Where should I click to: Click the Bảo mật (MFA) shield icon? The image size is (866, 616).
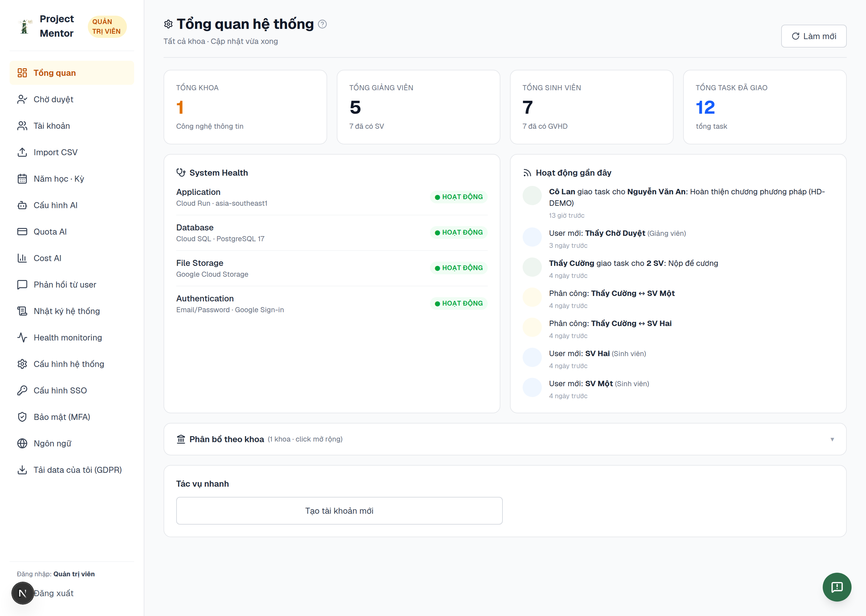(x=22, y=417)
